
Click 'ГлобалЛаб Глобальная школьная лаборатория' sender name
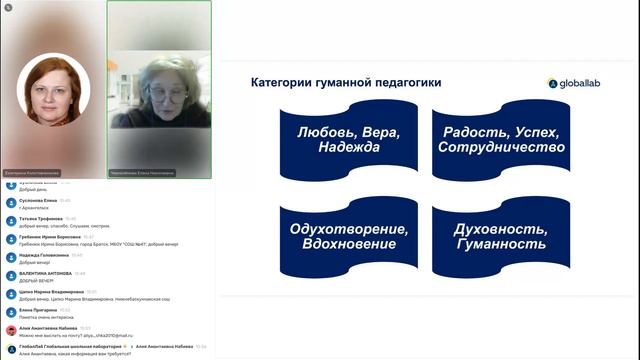coord(70,347)
